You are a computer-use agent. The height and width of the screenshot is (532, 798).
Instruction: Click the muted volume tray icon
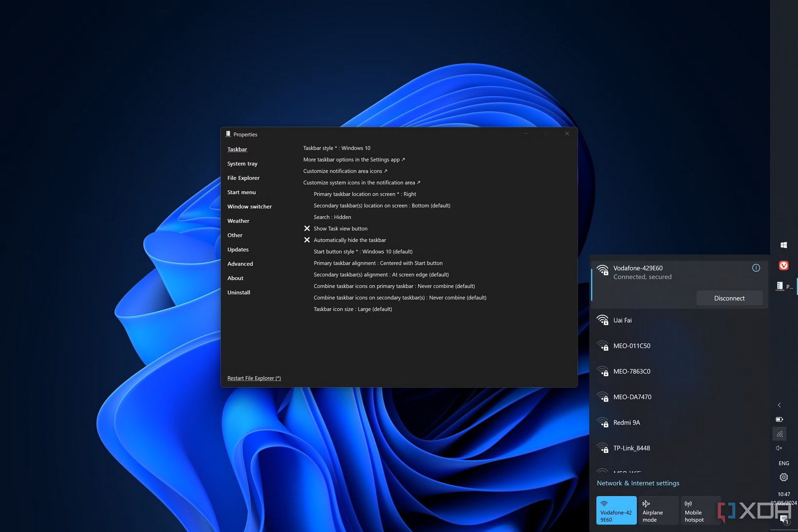click(x=779, y=448)
